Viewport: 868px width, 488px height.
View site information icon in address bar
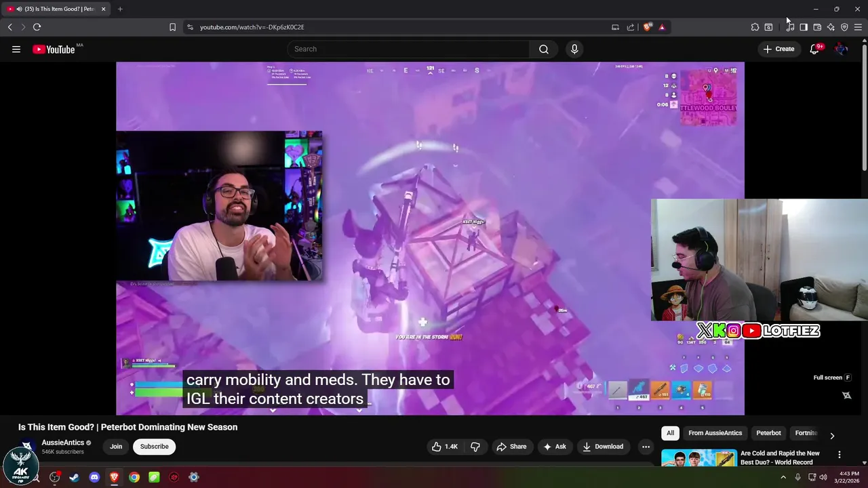190,27
